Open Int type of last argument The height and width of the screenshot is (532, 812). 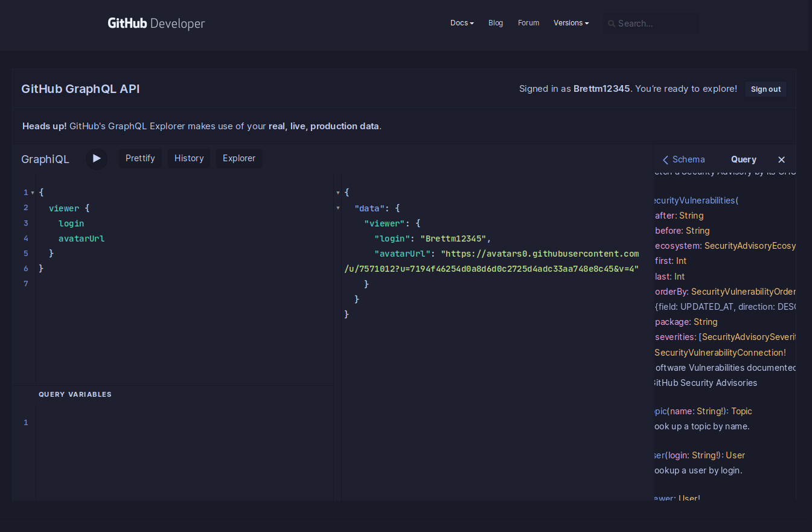pos(679,277)
